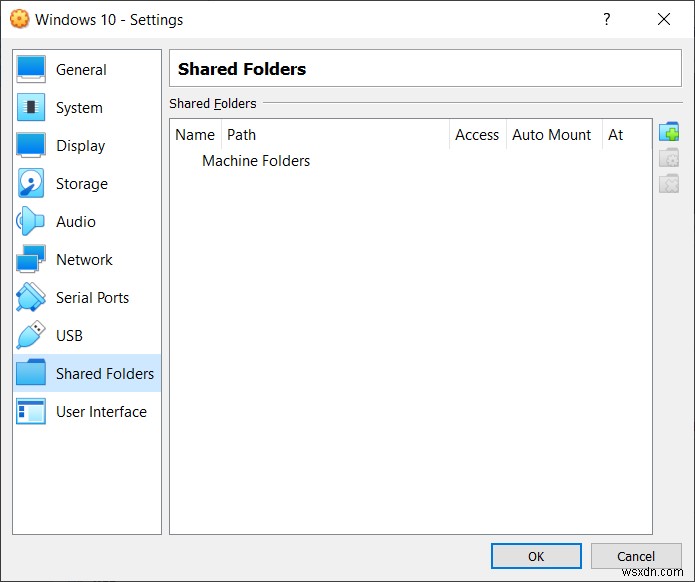
Task: Select the User Interface window icon
Action: [31, 411]
